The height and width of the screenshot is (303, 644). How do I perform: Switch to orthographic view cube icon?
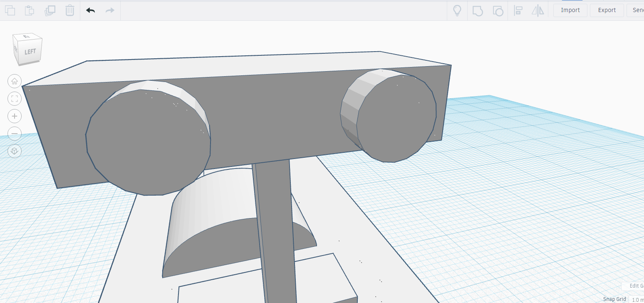[x=15, y=151]
